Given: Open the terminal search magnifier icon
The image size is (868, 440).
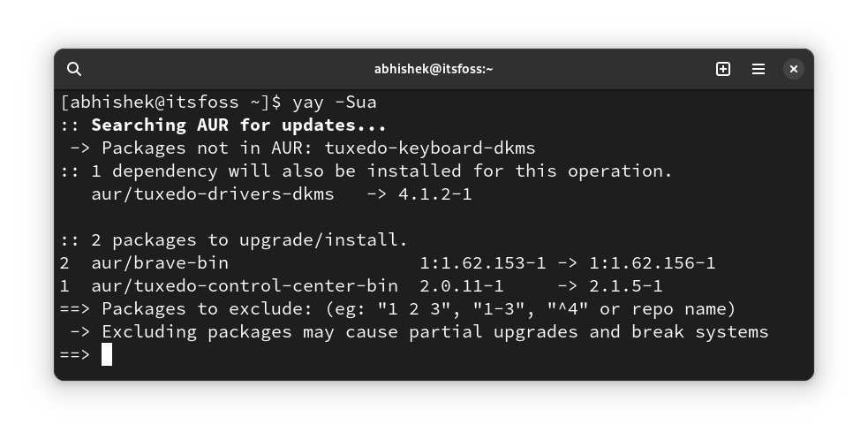Looking at the screenshot, I should tap(74, 69).
